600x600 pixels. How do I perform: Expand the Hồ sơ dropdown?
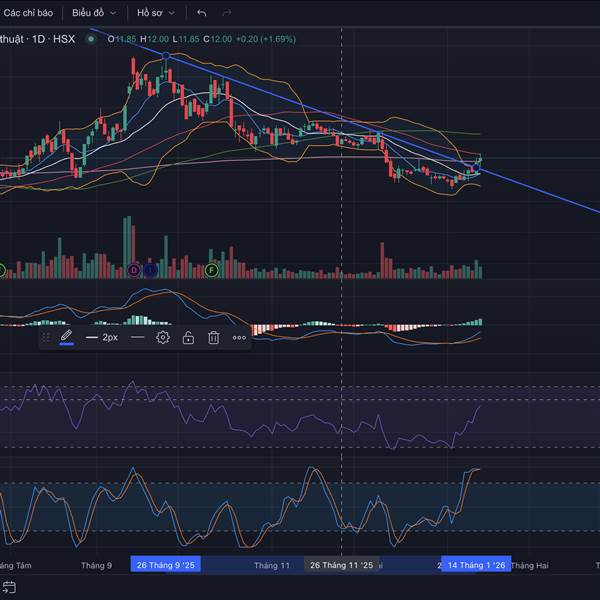click(156, 13)
